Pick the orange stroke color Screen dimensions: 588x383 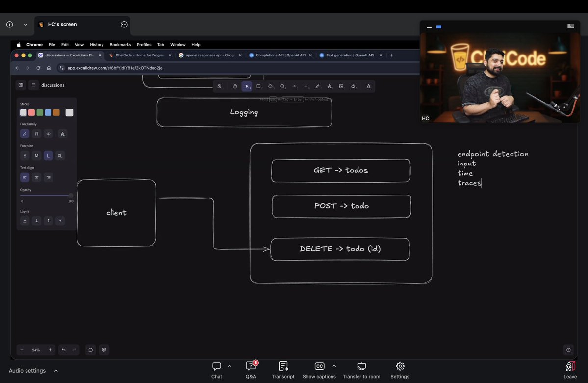click(x=56, y=112)
